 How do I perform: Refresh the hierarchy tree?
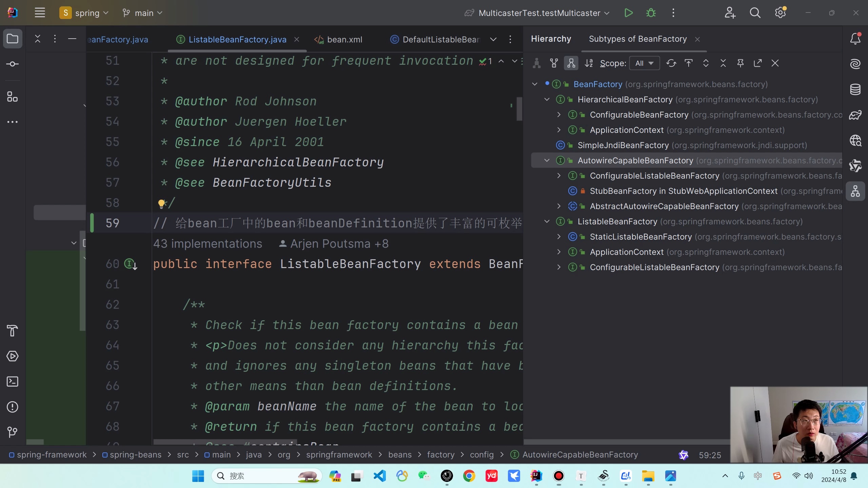671,63
